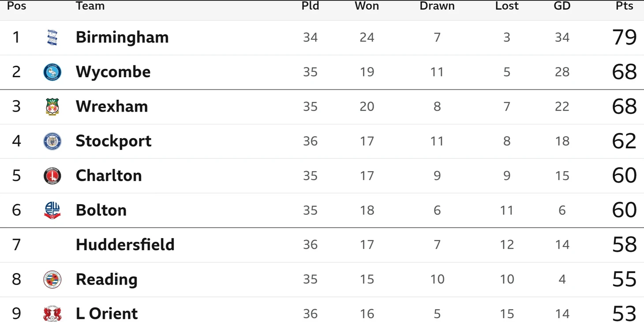Screen dimensions: 644x322
Task: Select the Stockport team name
Action: [113, 141]
